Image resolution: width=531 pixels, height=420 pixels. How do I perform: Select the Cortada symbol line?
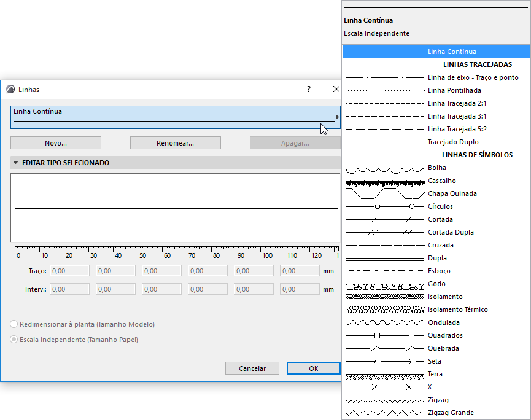coord(436,219)
